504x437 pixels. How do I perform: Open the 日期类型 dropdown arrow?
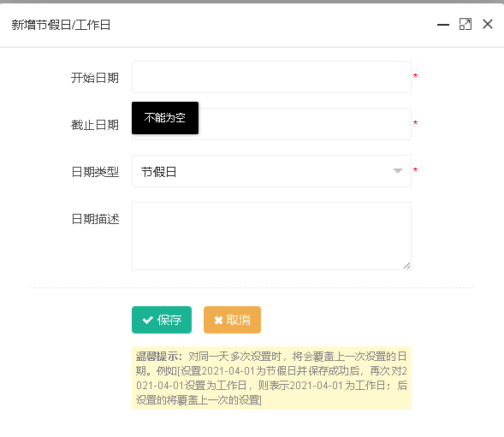[x=398, y=171]
